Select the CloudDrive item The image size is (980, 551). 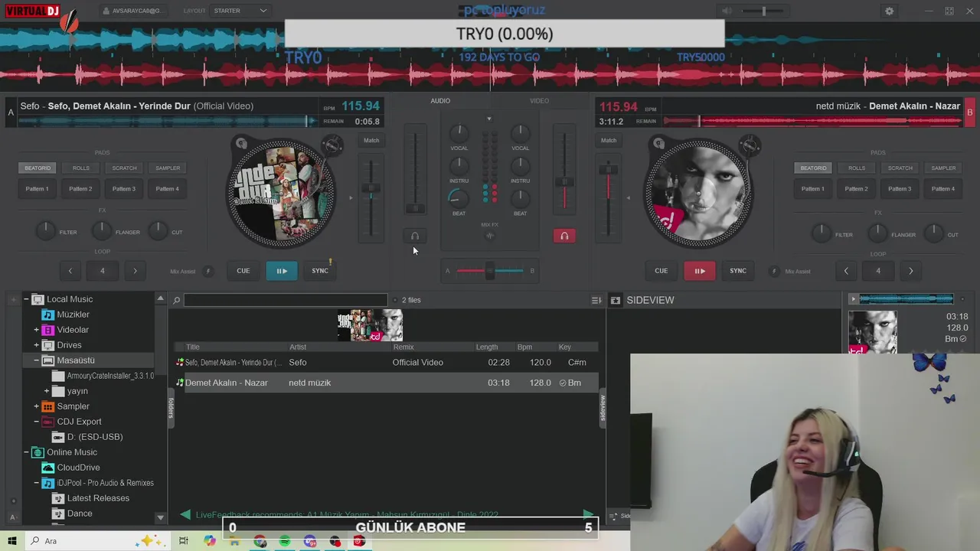[78, 468]
